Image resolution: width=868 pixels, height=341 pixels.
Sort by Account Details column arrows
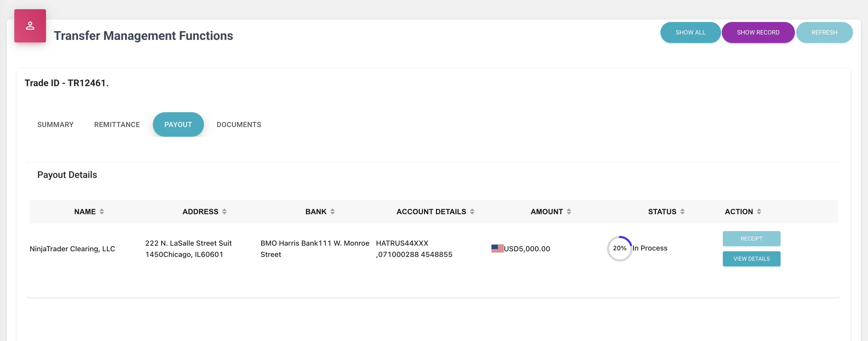[472, 212]
